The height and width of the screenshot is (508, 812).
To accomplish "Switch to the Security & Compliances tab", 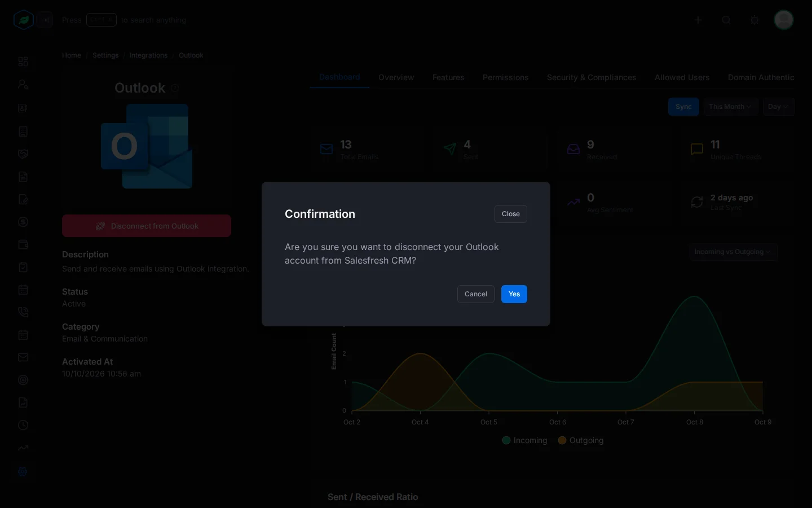I will click(x=592, y=77).
